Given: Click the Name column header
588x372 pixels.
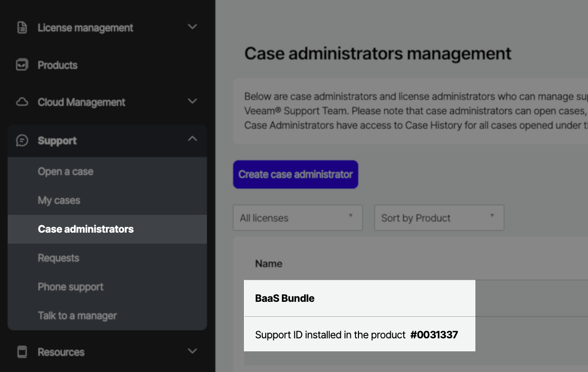Looking at the screenshot, I should pyautogui.click(x=268, y=263).
